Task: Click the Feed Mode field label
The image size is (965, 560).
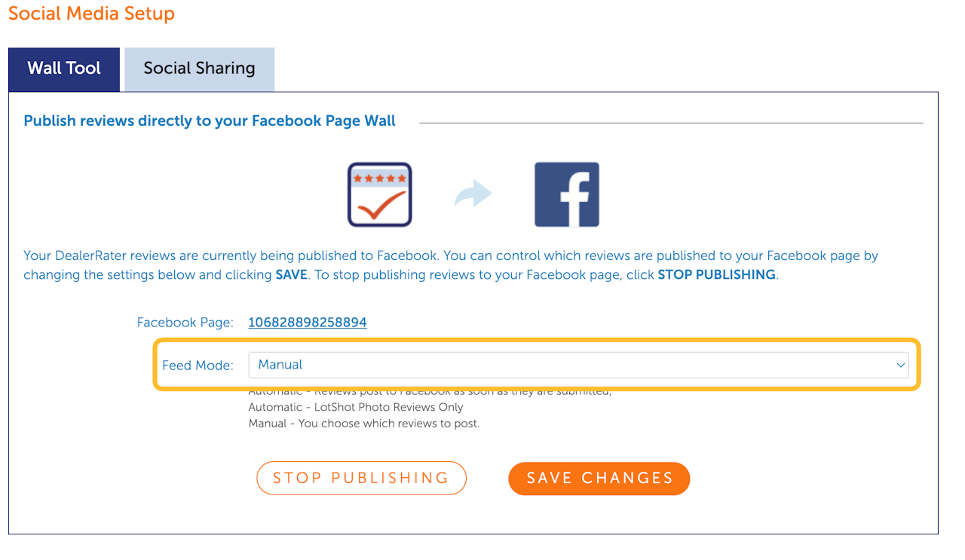Action: click(x=198, y=366)
